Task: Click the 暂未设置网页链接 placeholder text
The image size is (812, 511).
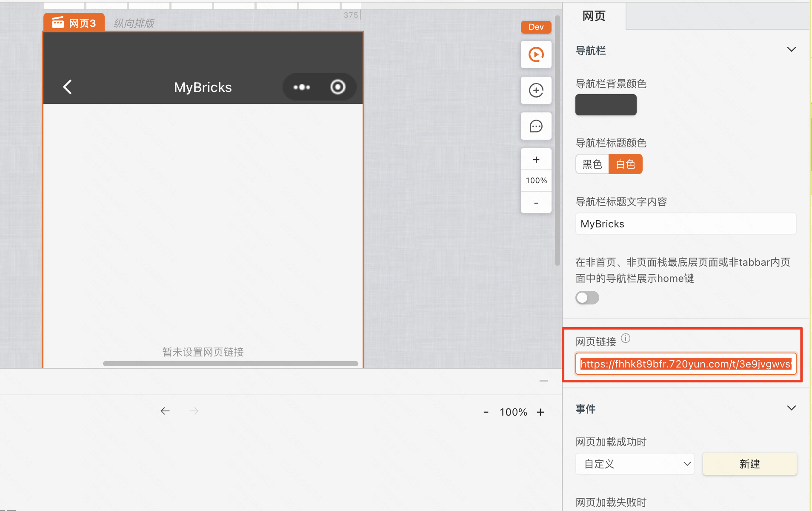Action: tap(203, 352)
